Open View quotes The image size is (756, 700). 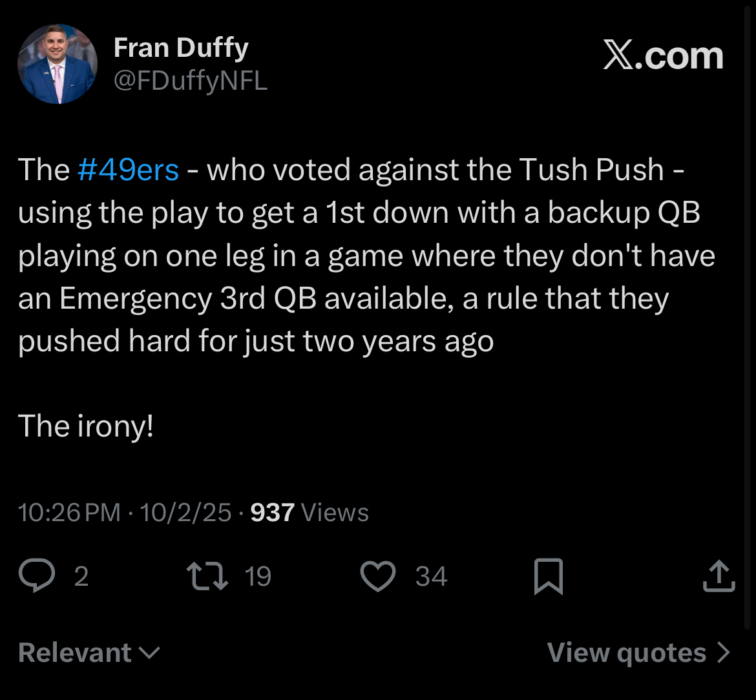click(x=626, y=652)
